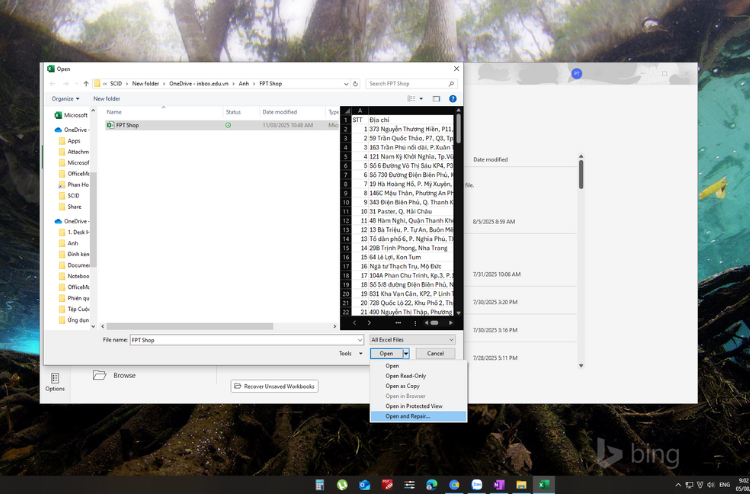Open Zoom from the taskbar
Image resolution: width=750 pixels, height=500 pixels.
476,485
